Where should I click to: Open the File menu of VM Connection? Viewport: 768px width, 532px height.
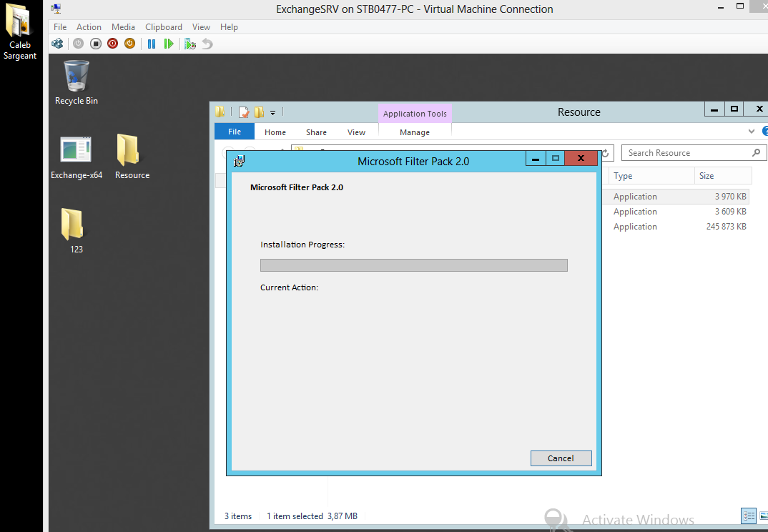pyautogui.click(x=60, y=27)
